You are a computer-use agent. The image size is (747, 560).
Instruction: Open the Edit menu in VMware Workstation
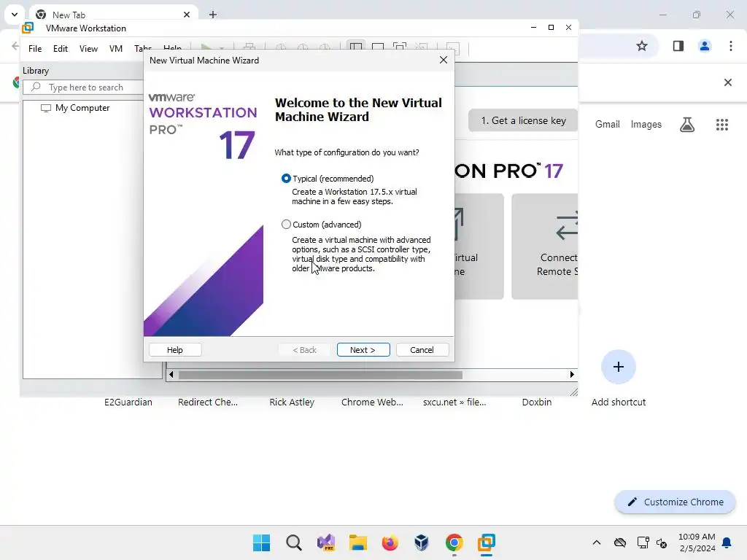pyautogui.click(x=61, y=49)
